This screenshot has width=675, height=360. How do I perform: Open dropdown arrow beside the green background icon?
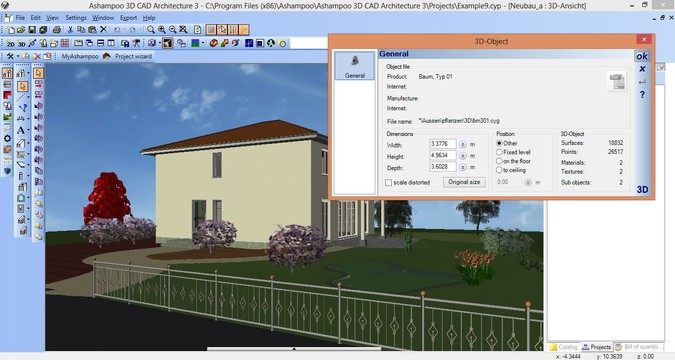point(203,43)
